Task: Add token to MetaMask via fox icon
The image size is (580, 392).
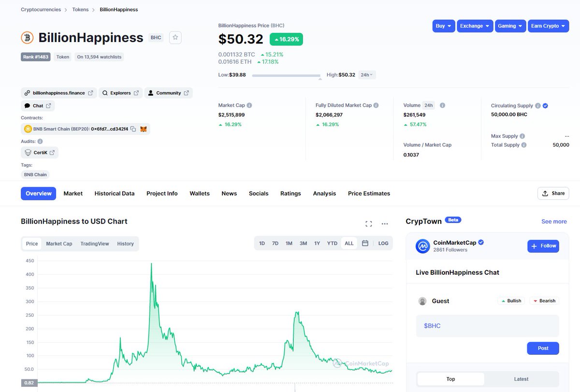Action: click(x=144, y=129)
